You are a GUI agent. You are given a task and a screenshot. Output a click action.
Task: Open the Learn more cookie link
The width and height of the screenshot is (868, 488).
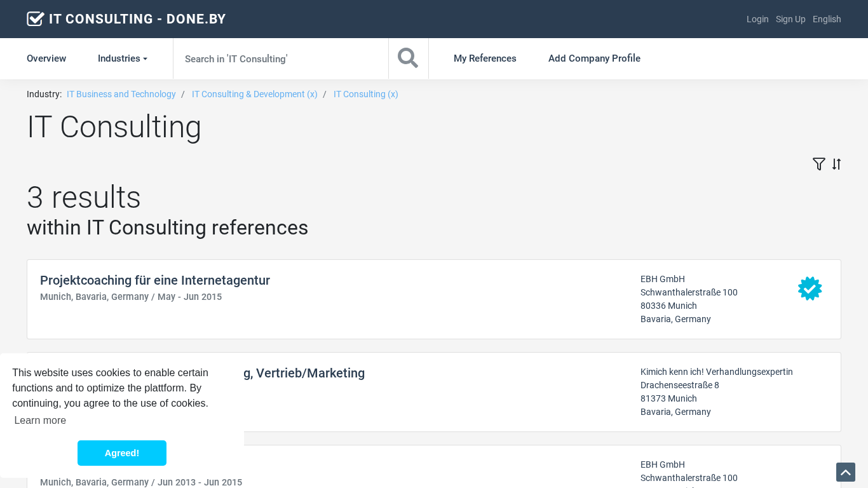[x=40, y=420]
